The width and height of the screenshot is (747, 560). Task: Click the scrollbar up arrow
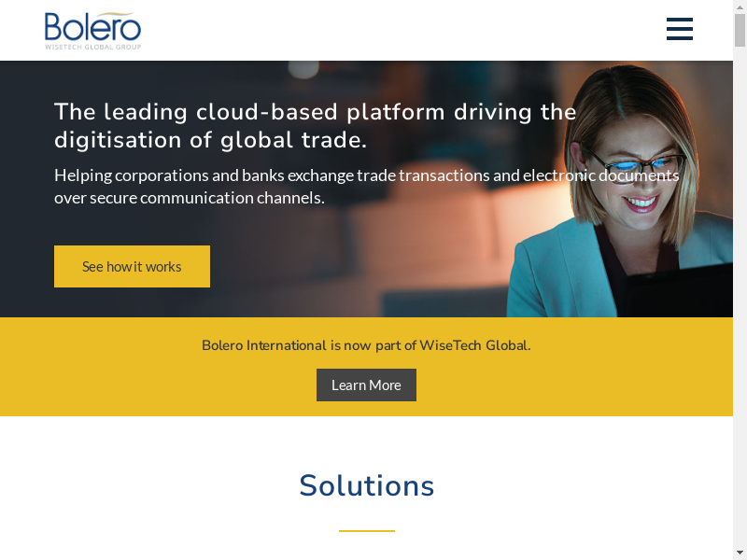click(x=740, y=7)
